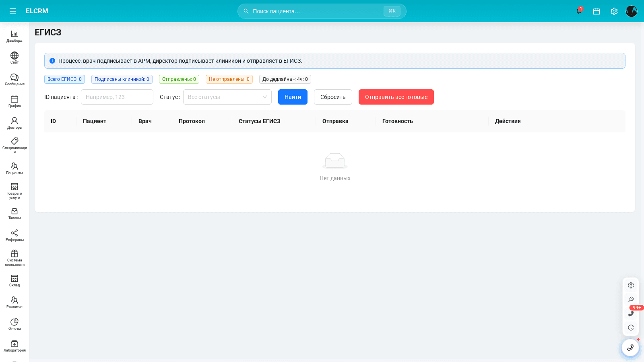Click Отправить все готовые button
The height and width of the screenshot is (362, 644).
click(396, 97)
